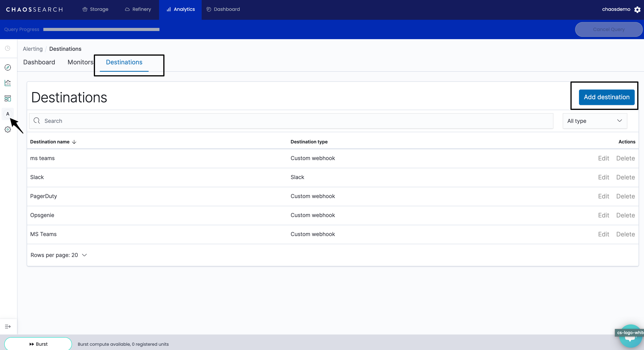Open the Storage top navigation item
Screen dimensions: 644x350
tap(96, 9)
